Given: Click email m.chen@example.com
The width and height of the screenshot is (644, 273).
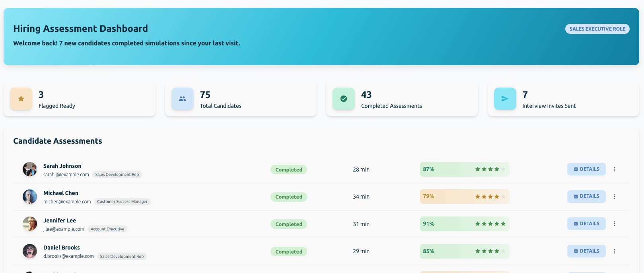Looking at the screenshot, I should click(x=67, y=202).
